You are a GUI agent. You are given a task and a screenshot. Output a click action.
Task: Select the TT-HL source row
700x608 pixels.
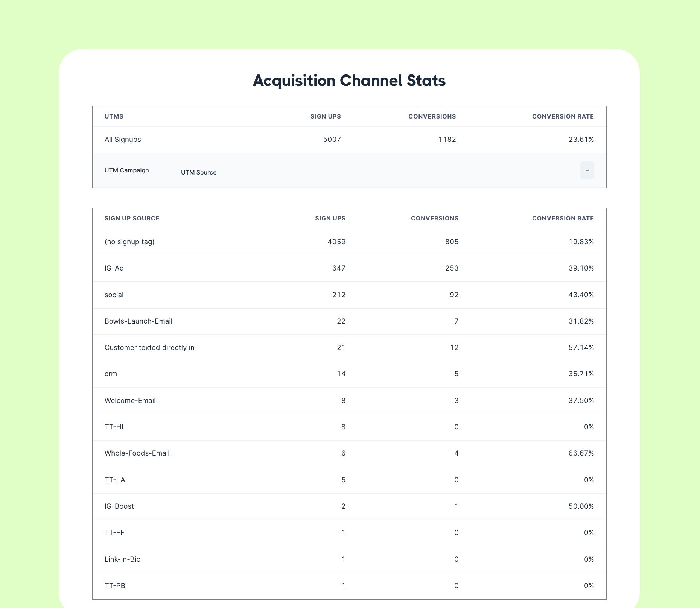tap(349, 427)
